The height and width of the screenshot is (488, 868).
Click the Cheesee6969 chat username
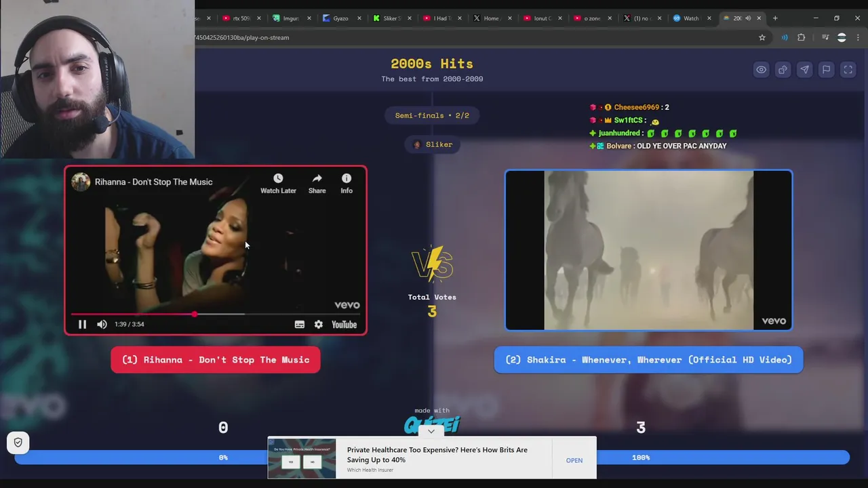(x=637, y=107)
